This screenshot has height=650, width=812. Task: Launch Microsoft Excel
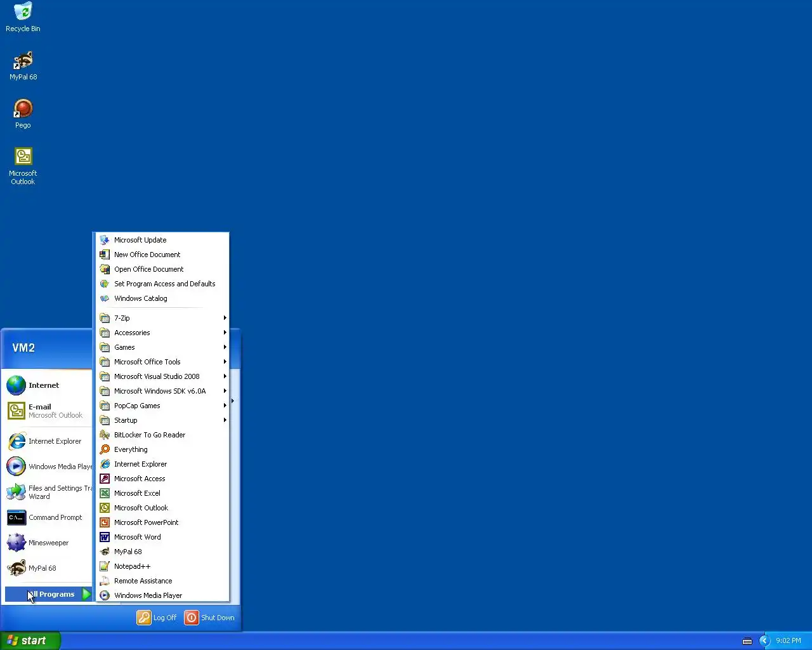[x=162, y=493]
